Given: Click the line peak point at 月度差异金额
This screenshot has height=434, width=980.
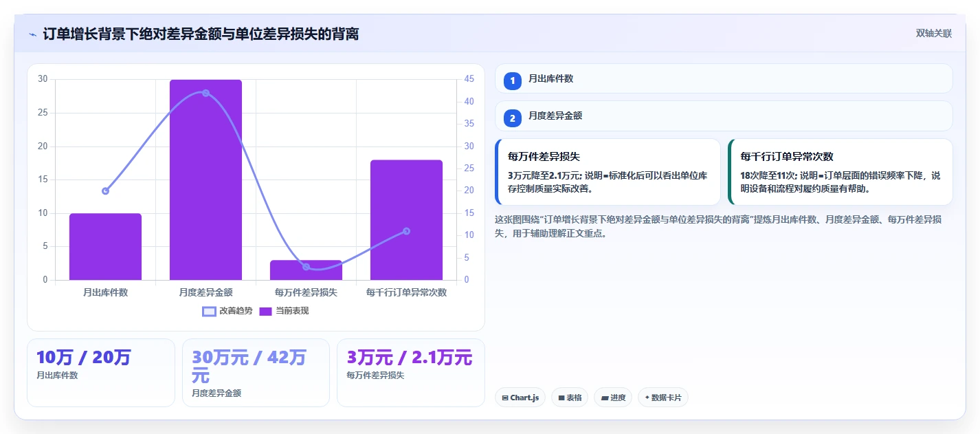Looking at the screenshot, I should click(205, 93).
